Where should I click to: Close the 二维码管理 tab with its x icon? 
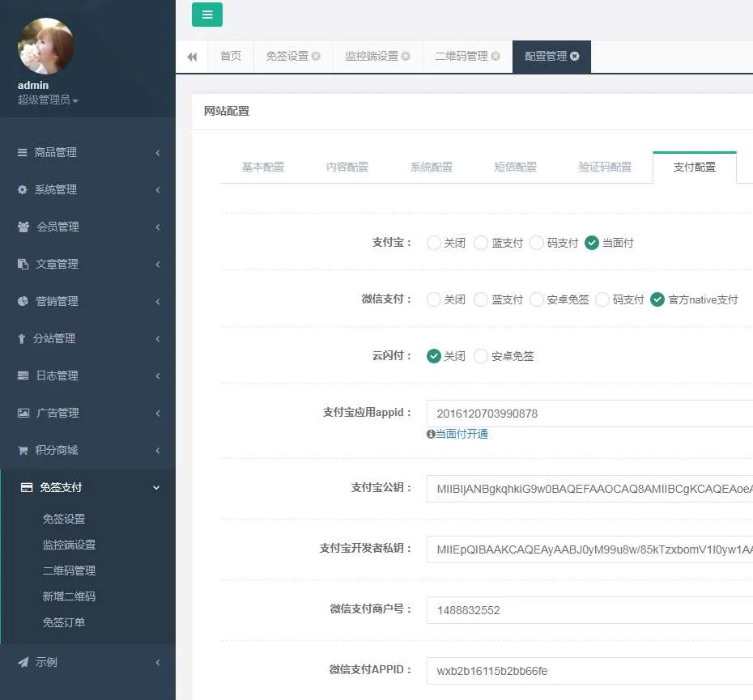click(496, 57)
